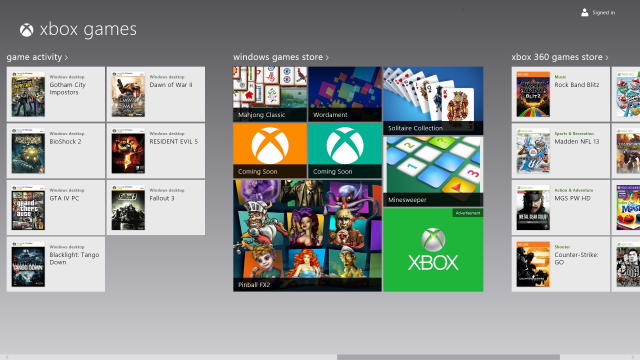Select the GTA IV PC title text
The image size is (640, 360).
64,198
